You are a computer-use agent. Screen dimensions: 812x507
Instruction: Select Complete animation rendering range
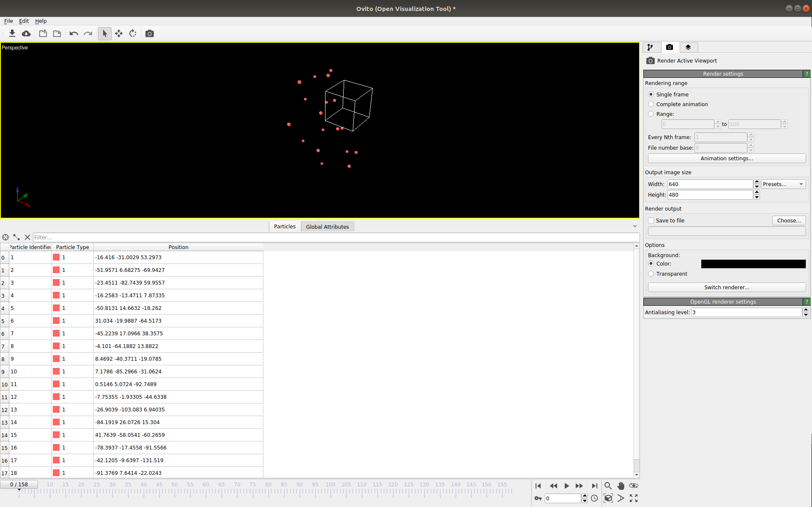(x=651, y=104)
